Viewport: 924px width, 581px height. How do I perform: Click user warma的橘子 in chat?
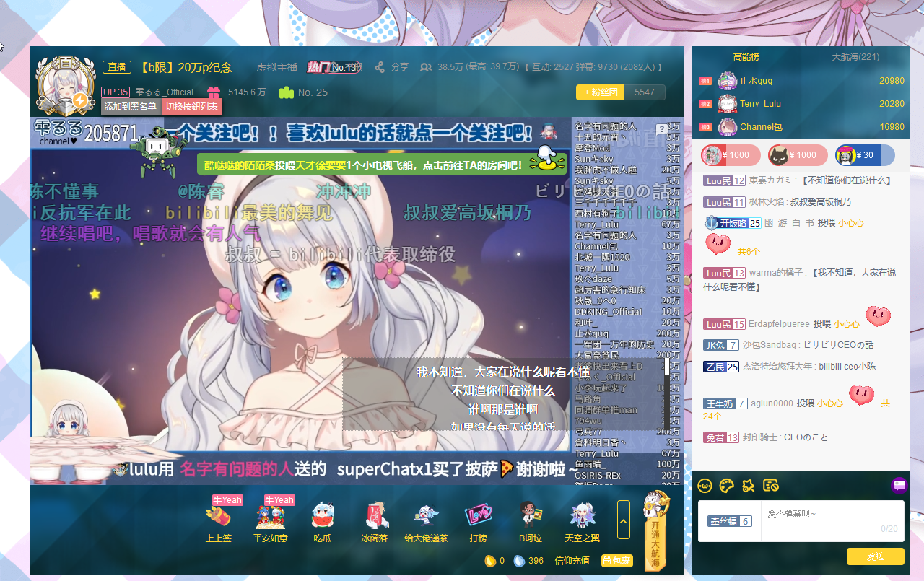(777, 273)
